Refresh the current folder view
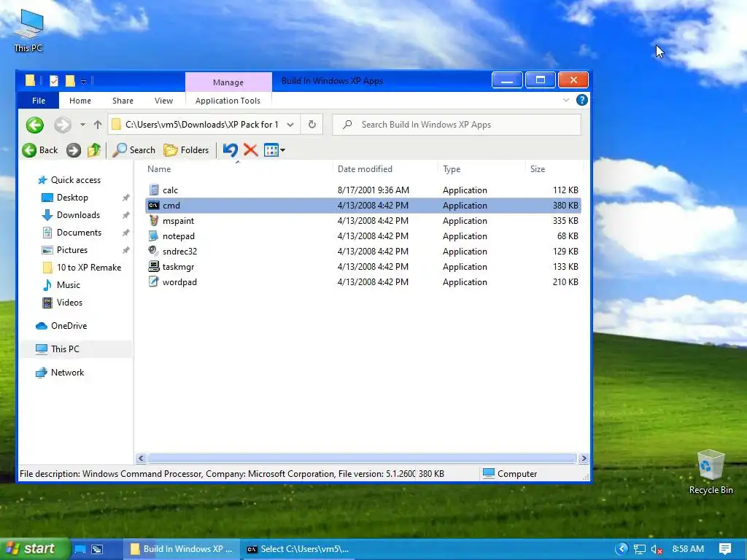 coord(312,125)
